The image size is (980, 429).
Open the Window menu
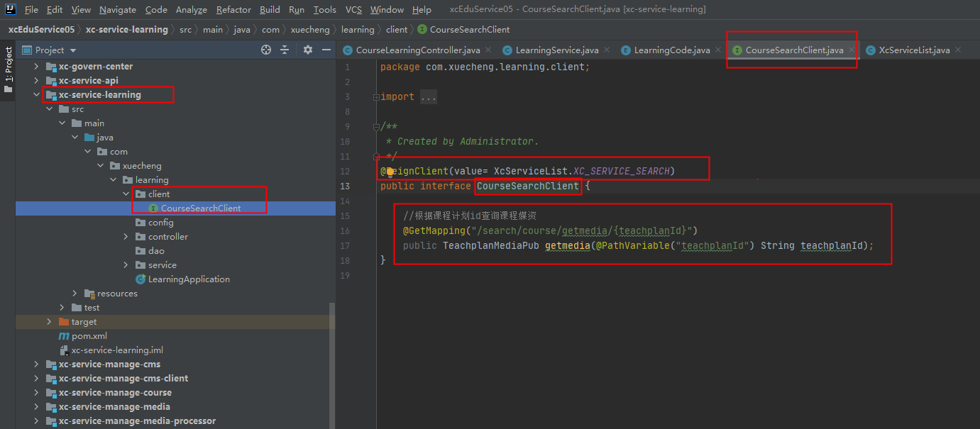click(387, 10)
